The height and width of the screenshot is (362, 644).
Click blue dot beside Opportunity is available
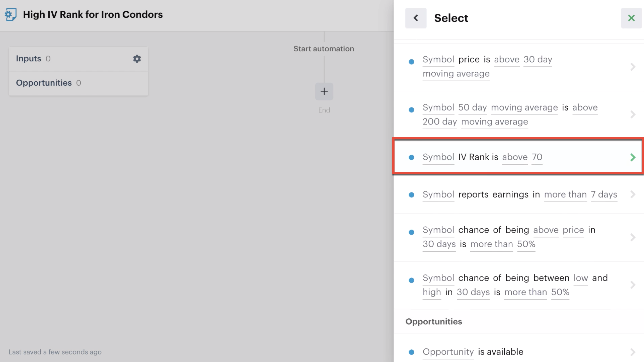[411, 352]
